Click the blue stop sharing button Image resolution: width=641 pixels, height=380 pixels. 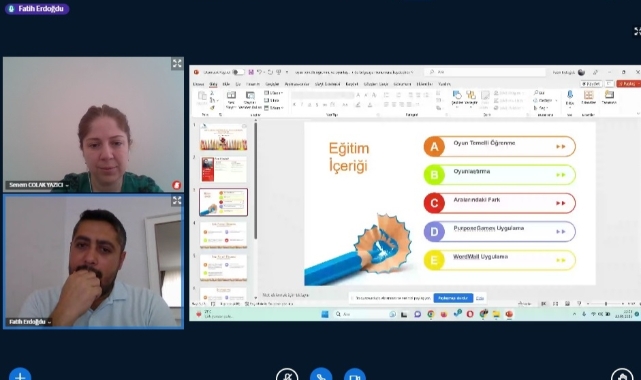click(453, 298)
